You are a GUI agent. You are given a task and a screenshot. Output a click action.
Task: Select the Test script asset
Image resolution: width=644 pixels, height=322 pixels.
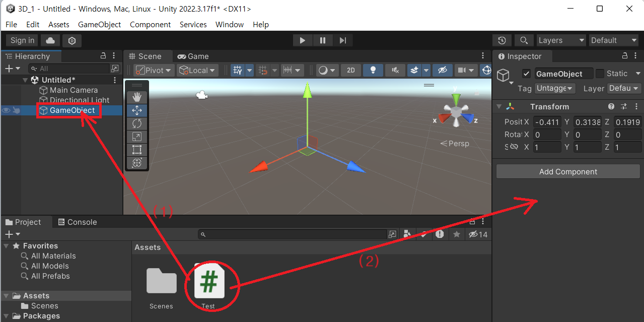click(x=209, y=286)
